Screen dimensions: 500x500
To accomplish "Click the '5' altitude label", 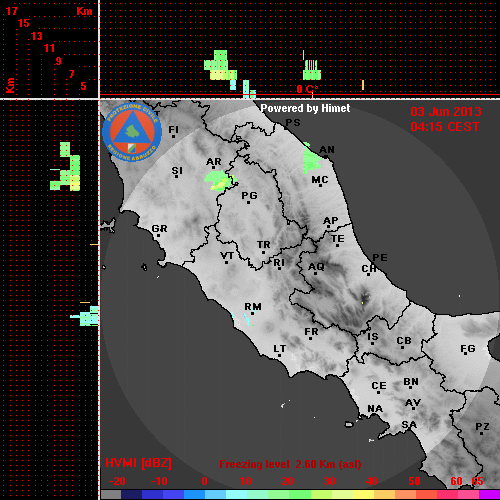I will 83,86.
